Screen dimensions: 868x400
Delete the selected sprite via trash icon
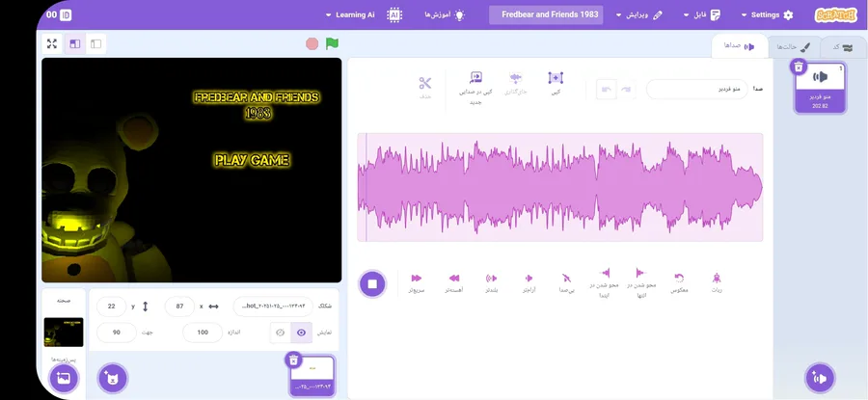pos(294,360)
